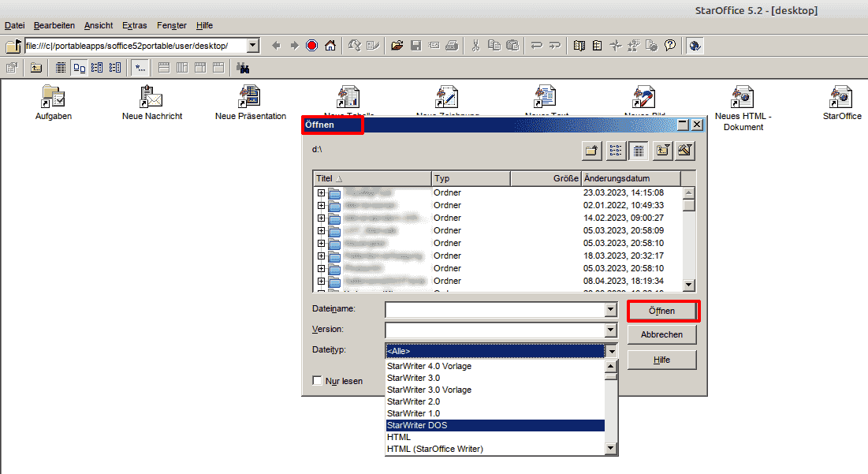Print using the printer toolbar icon
Image resolution: width=868 pixels, height=474 pixels.
click(x=453, y=46)
